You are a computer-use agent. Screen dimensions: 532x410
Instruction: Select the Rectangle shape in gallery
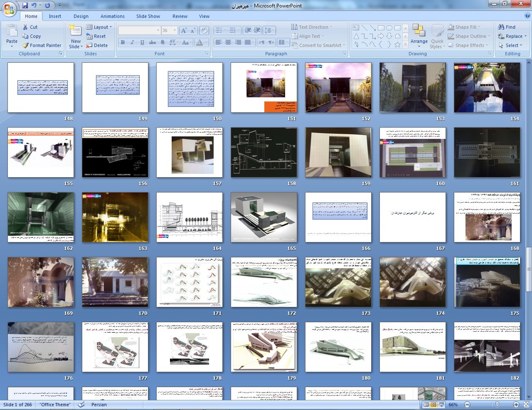381,28
